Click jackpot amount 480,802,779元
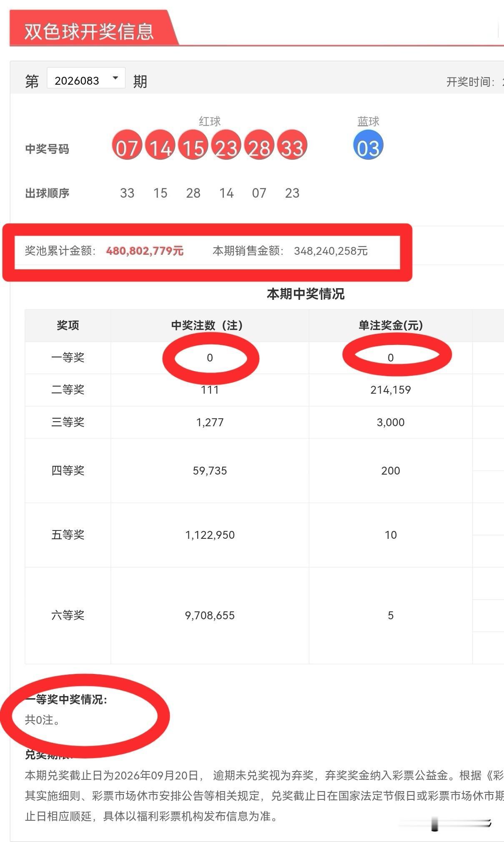 click(x=145, y=251)
